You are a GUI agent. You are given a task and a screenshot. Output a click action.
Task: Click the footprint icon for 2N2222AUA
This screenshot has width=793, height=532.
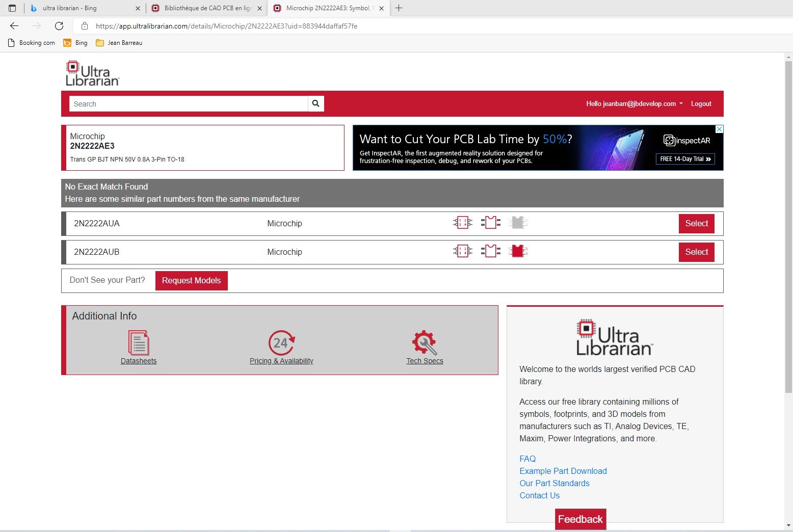point(490,223)
